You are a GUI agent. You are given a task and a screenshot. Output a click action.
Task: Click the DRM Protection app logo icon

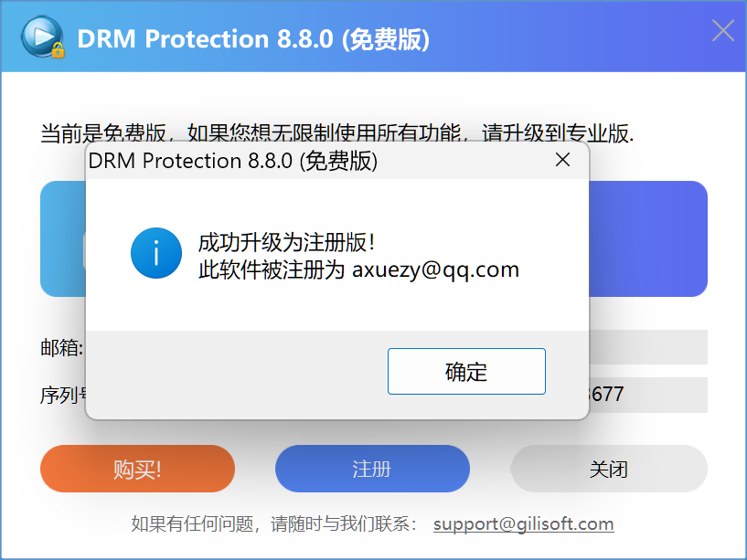(x=42, y=38)
